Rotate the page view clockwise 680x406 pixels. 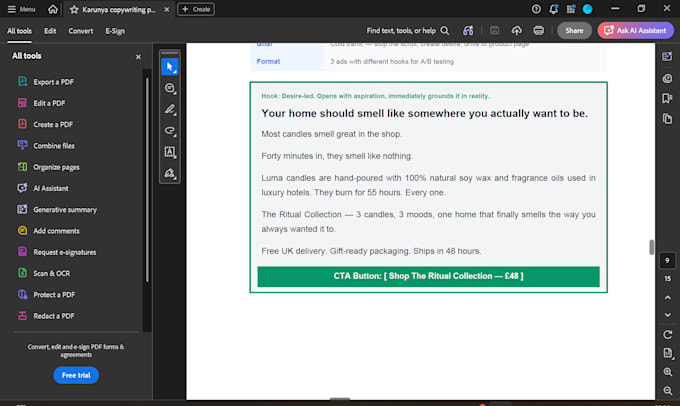tap(667, 334)
